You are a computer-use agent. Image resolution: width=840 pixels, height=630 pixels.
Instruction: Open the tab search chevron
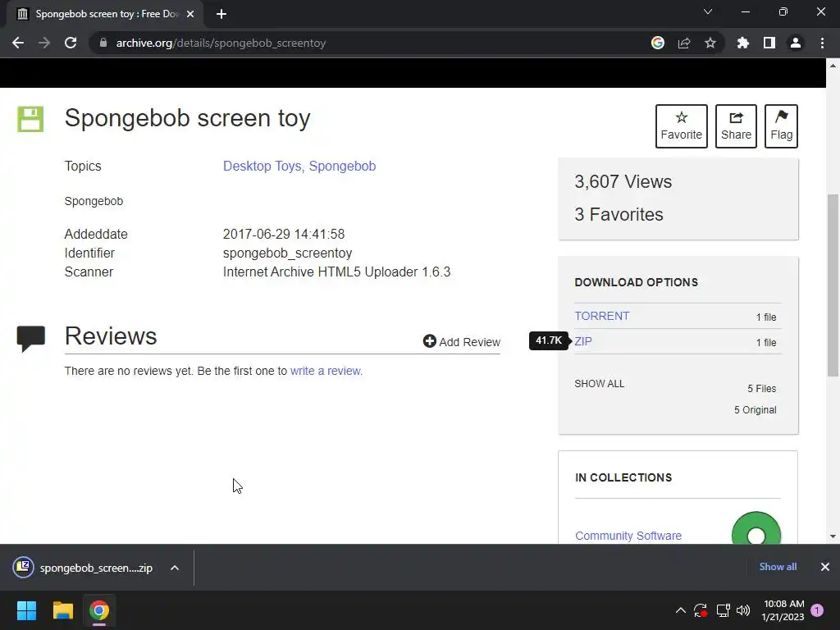pos(708,11)
